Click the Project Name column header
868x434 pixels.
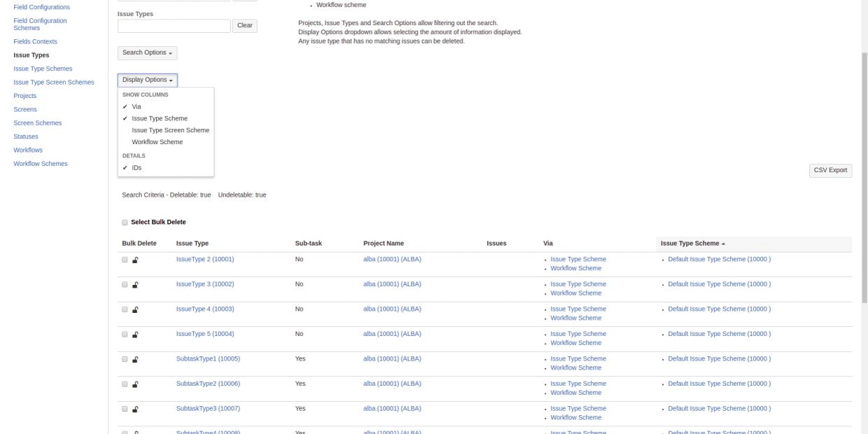[x=384, y=244]
